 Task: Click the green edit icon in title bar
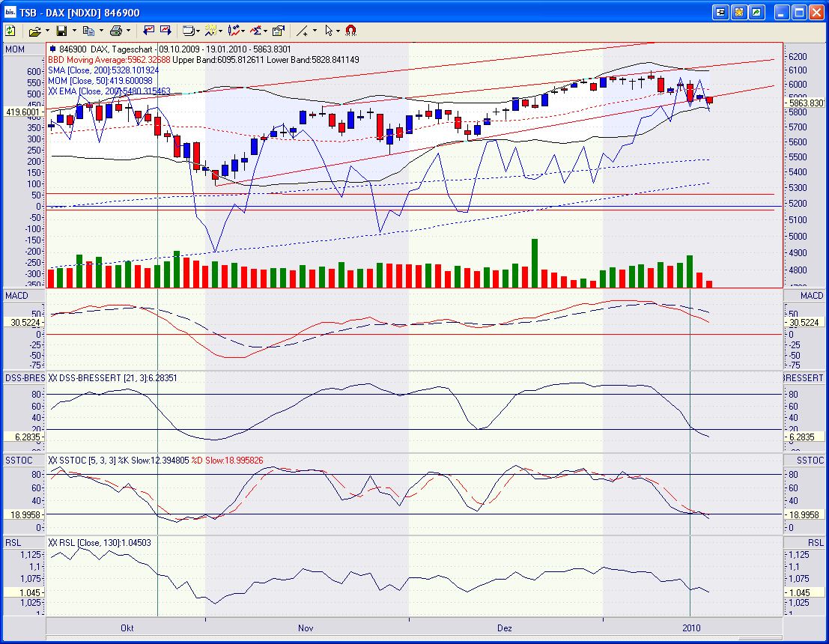pos(756,11)
